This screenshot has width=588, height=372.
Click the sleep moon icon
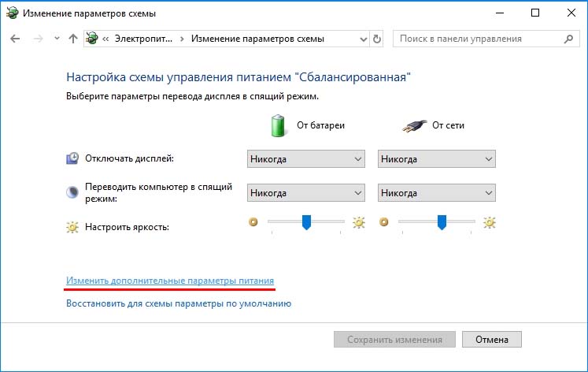72,192
